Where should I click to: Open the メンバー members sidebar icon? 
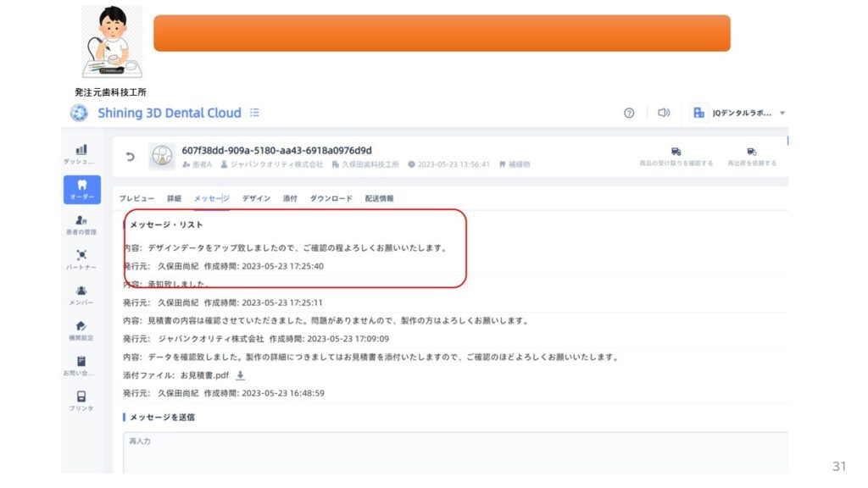[x=81, y=294]
